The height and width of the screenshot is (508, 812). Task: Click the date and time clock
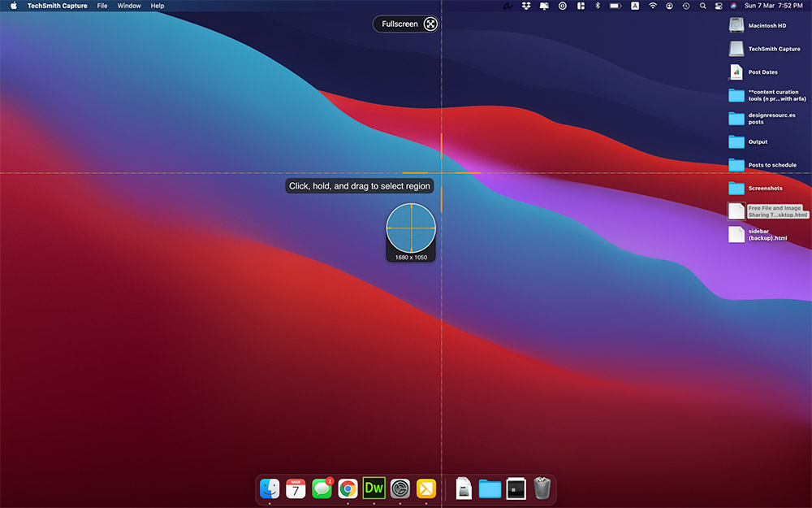[774, 6]
